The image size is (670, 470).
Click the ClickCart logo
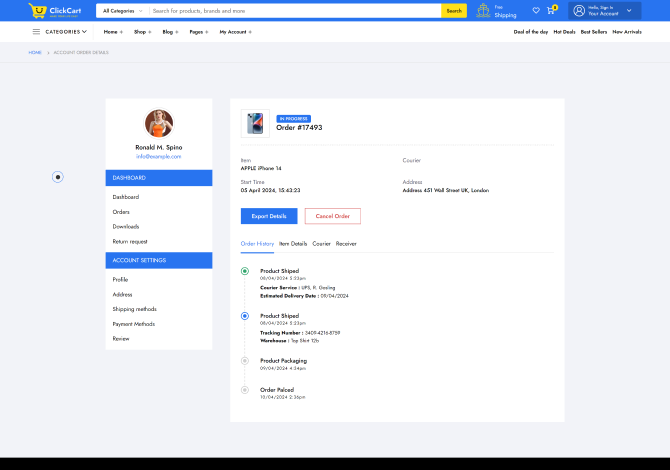click(54, 11)
